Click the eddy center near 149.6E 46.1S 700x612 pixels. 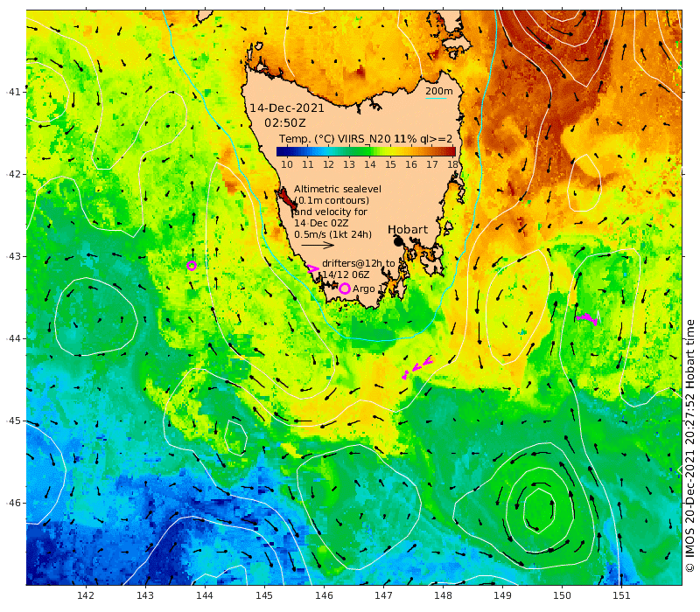click(539, 511)
